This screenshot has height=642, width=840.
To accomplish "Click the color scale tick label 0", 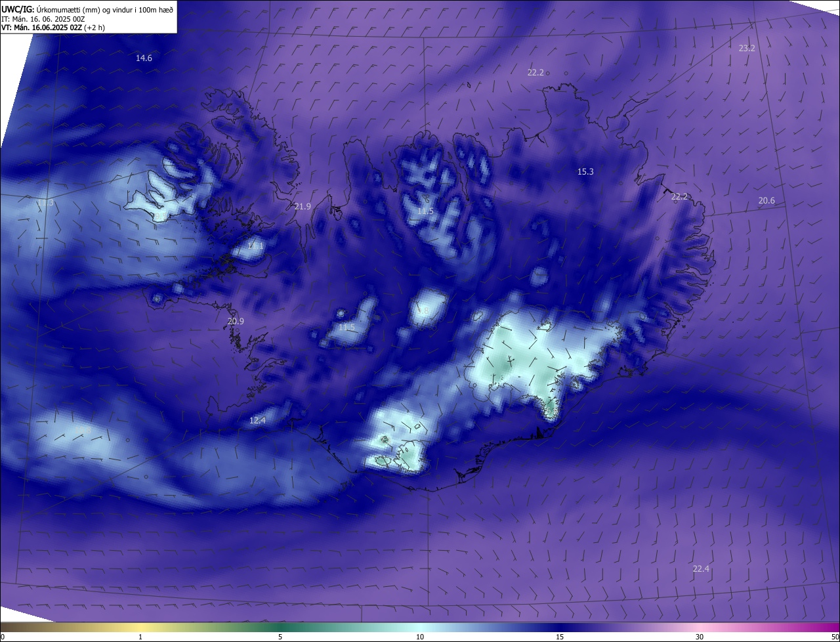I will pos(3,637).
